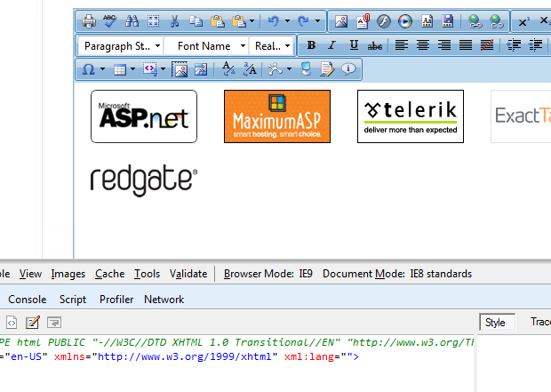Toggle Italic formatting
The width and height of the screenshot is (551, 392).
coord(331,45)
